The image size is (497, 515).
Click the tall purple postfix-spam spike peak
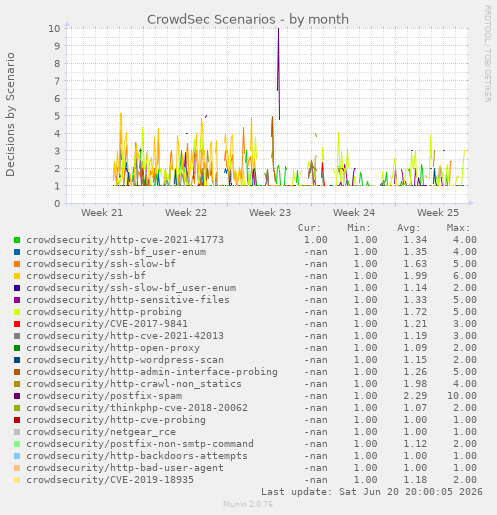pos(279,29)
